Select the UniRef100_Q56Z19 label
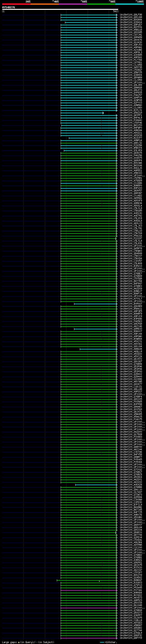The image size is (146, 644). (131, 113)
